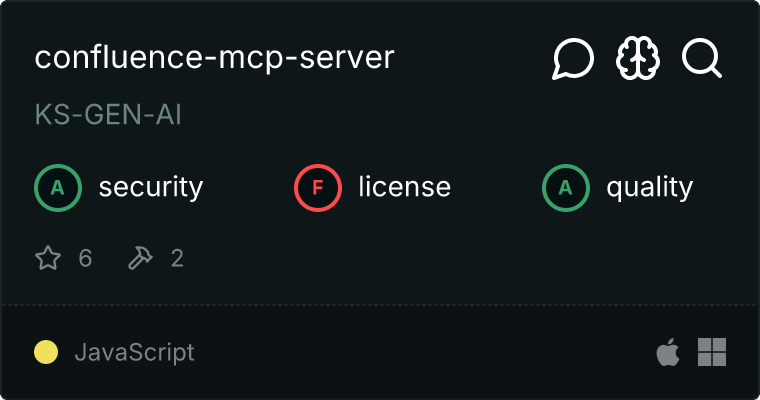
Task: Click the chat bubble icon
Action: [573, 60]
